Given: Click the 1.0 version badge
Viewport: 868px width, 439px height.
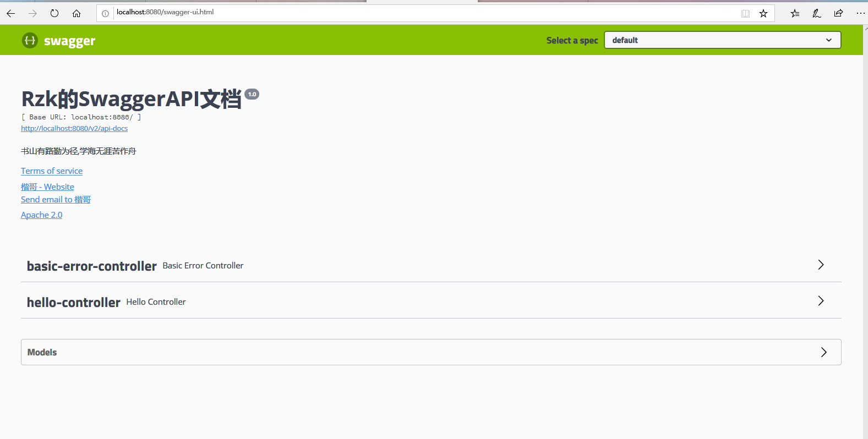Looking at the screenshot, I should tap(252, 94).
